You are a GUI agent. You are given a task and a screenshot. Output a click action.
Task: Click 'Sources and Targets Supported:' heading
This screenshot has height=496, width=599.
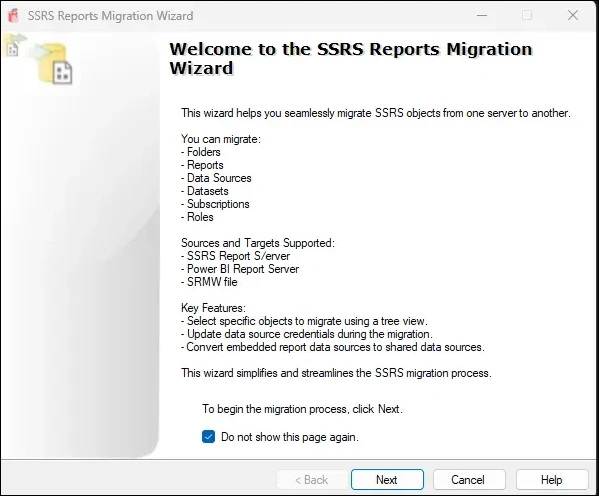click(258, 243)
